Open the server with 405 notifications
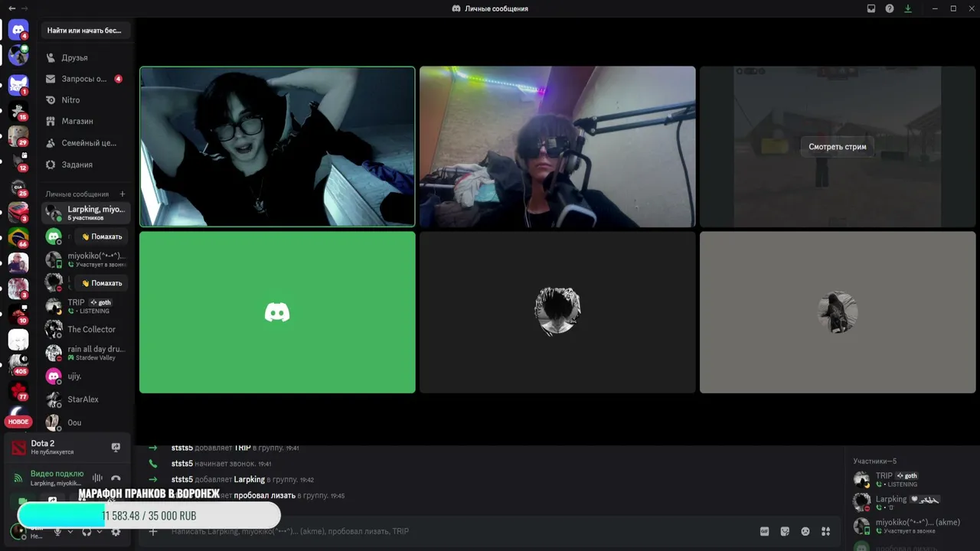The height and width of the screenshot is (551, 980). click(x=18, y=365)
